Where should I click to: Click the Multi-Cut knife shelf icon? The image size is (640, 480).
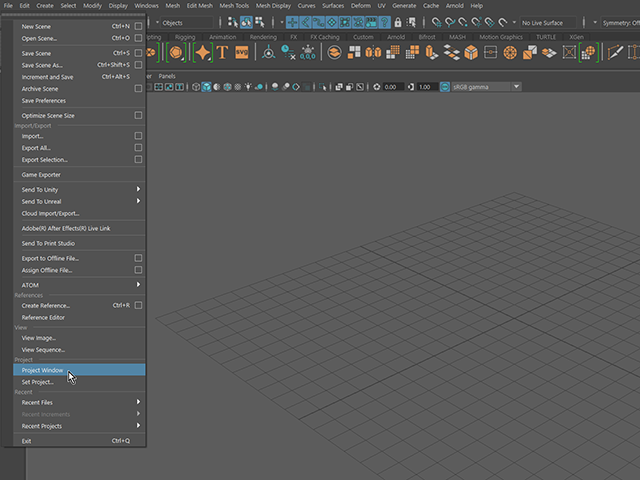615,53
